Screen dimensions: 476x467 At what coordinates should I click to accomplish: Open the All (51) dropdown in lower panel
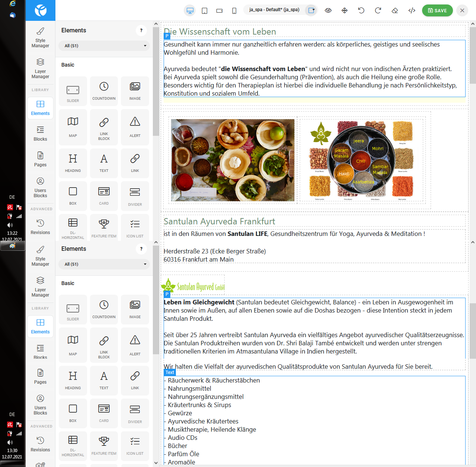pyautogui.click(x=104, y=264)
